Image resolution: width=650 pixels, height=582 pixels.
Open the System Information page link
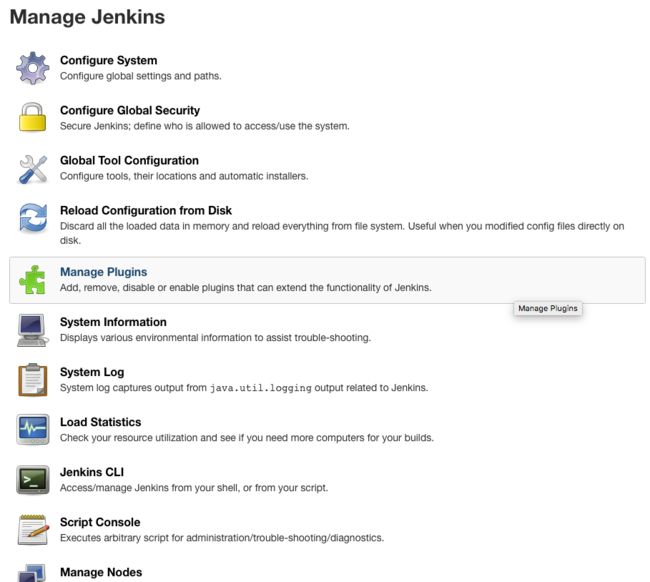[113, 322]
